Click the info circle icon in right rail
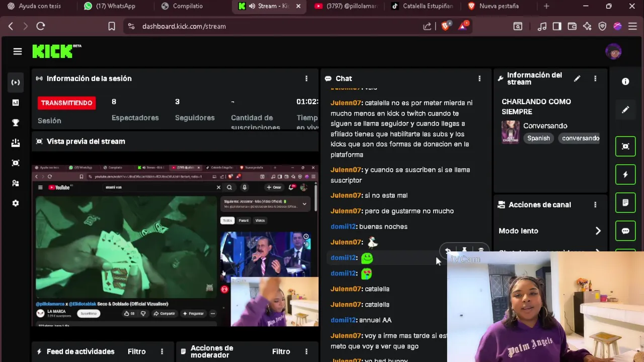 [x=625, y=81]
